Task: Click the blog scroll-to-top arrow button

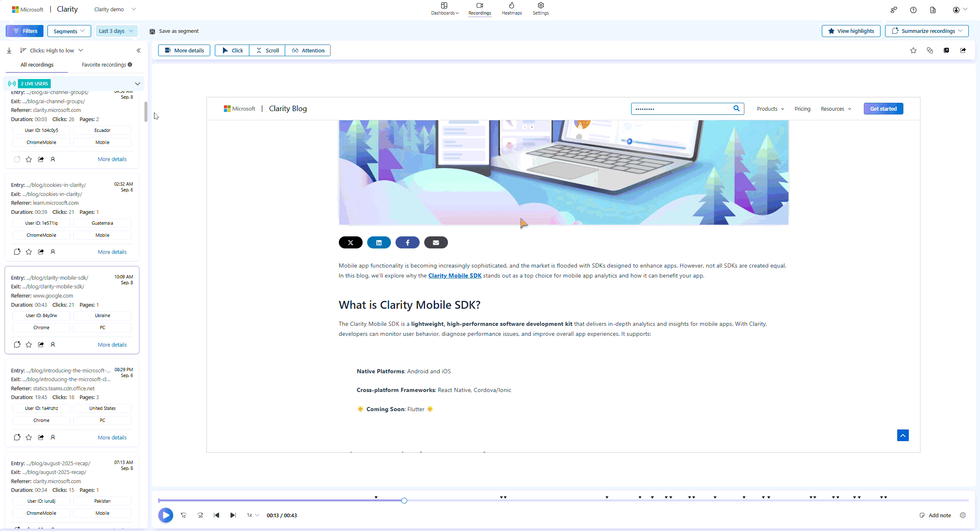Action: (x=903, y=435)
